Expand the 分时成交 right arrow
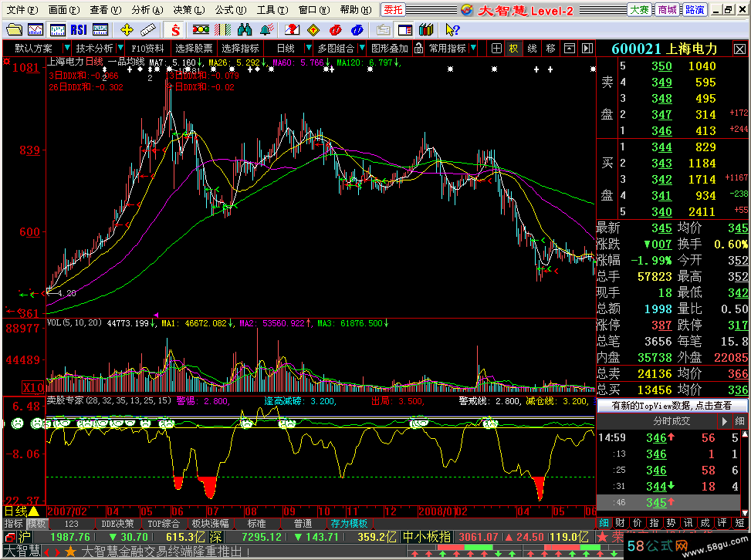The height and width of the screenshot is (560, 751). [x=725, y=421]
